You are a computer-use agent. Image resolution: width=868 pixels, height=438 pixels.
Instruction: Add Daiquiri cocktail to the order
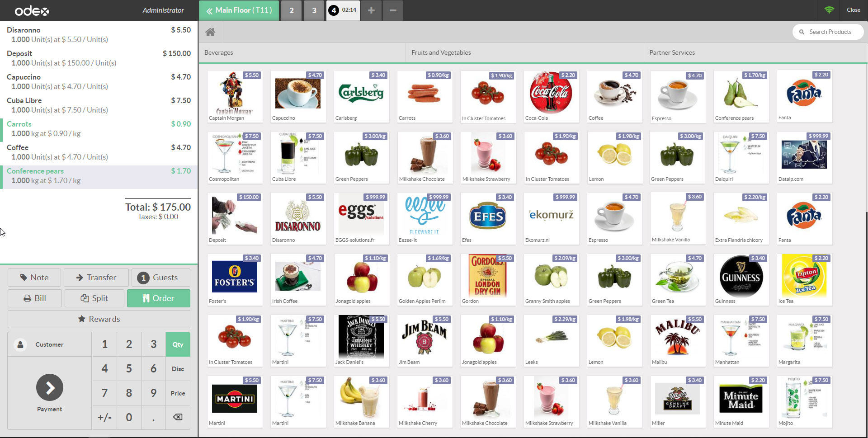(x=741, y=157)
